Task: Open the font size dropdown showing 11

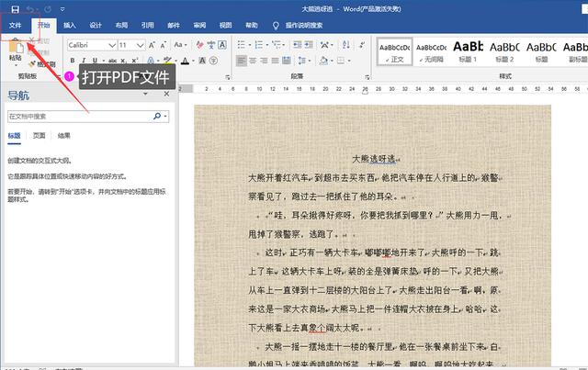Action: point(140,44)
